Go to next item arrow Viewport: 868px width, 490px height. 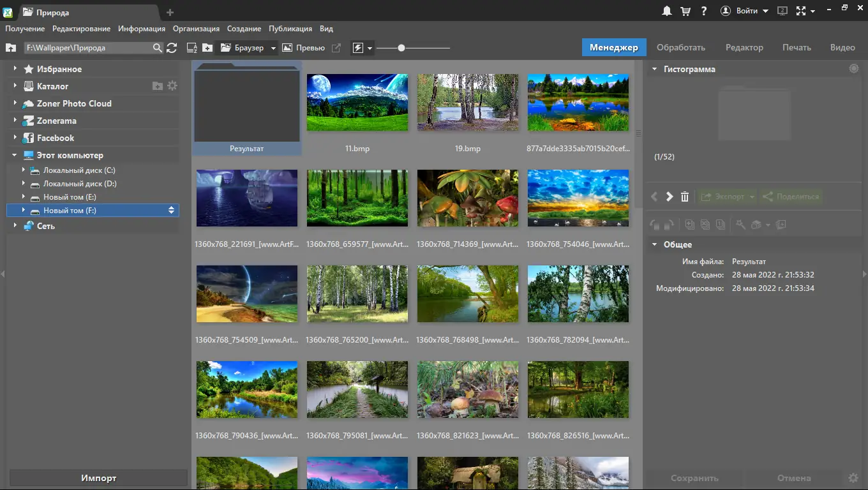(x=670, y=197)
